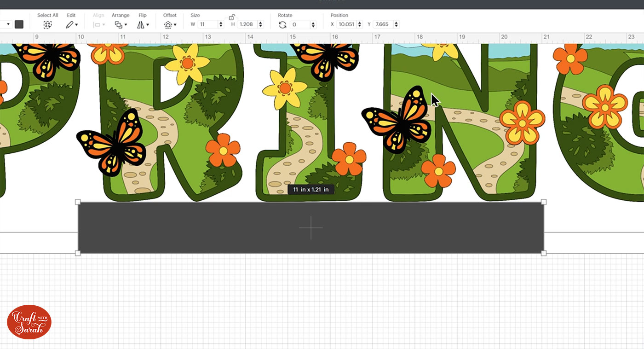Click the Craft with Sarah logo
The image size is (644, 349).
[x=29, y=322]
